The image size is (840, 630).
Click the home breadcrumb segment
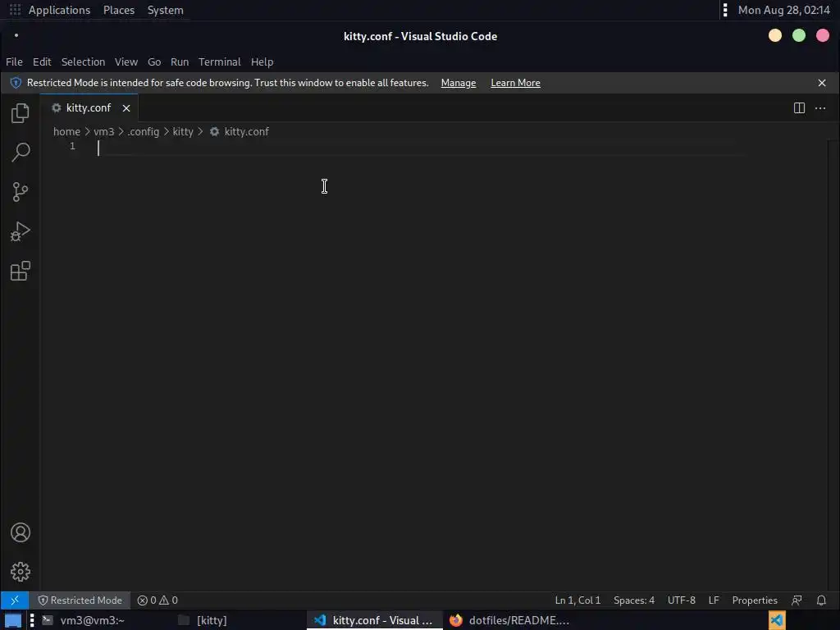point(66,132)
